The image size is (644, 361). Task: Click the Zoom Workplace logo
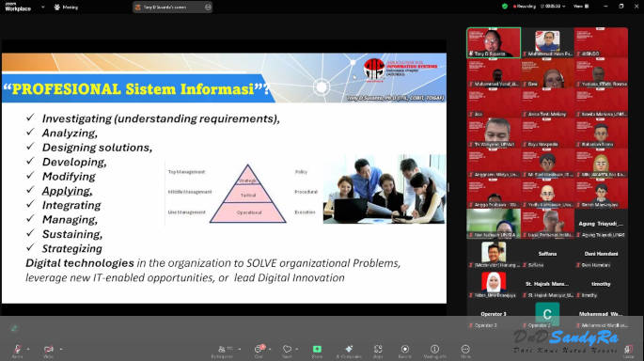pyautogui.click(x=18, y=7)
